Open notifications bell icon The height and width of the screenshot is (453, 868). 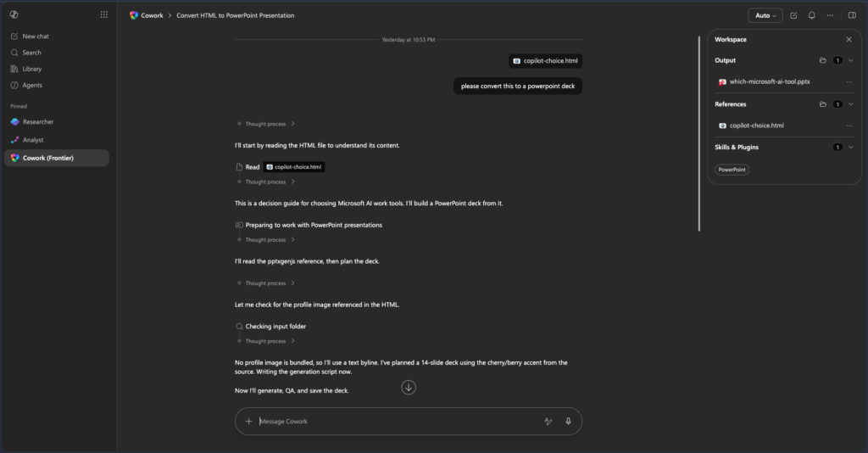tap(811, 15)
